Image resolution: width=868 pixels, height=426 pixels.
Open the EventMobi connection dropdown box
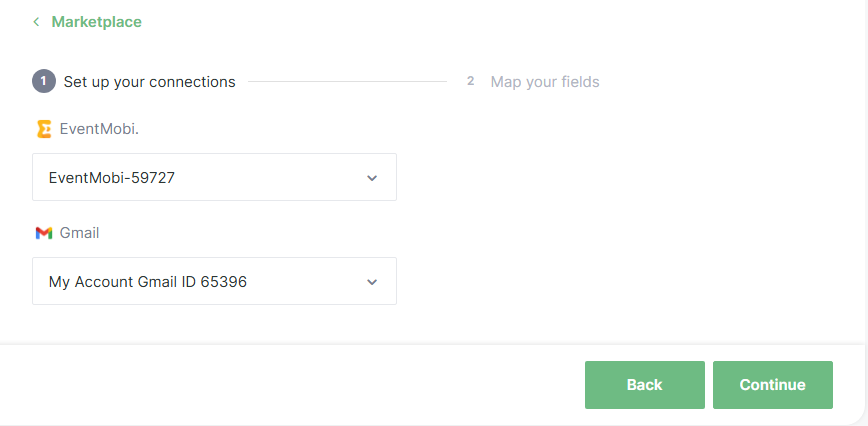click(x=214, y=177)
